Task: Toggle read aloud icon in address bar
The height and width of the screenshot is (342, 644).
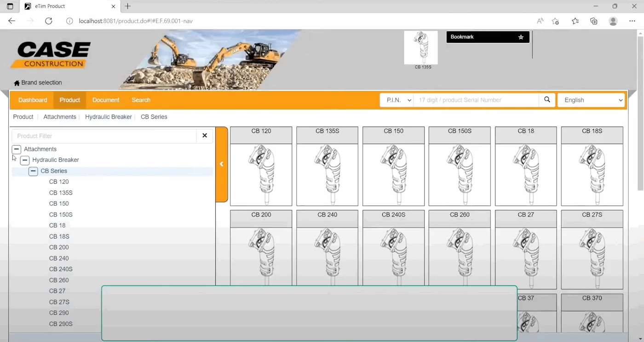Action: coord(540,21)
